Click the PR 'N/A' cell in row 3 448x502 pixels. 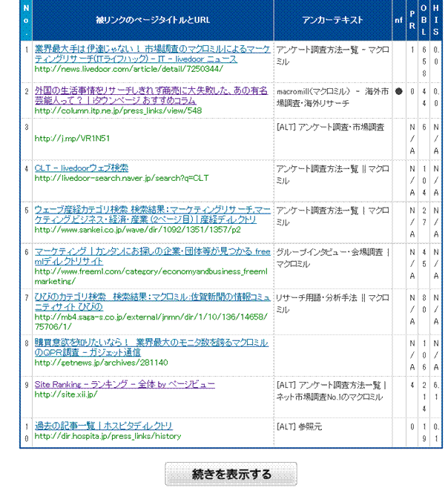click(x=412, y=139)
